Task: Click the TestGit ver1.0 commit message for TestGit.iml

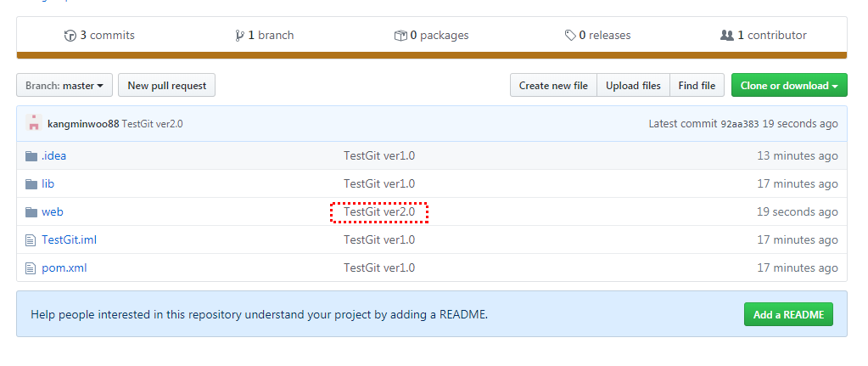Action: (379, 240)
